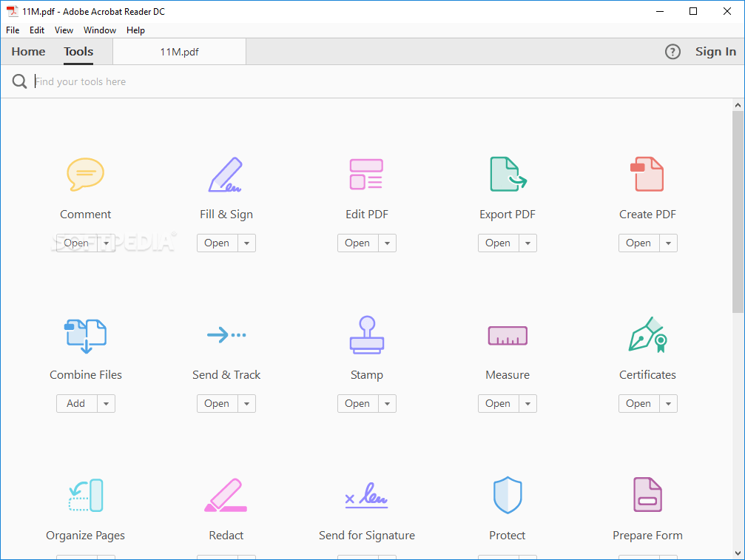Image resolution: width=745 pixels, height=560 pixels.
Task: Click the Edit PDF layout icon
Action: pos(366,175)
